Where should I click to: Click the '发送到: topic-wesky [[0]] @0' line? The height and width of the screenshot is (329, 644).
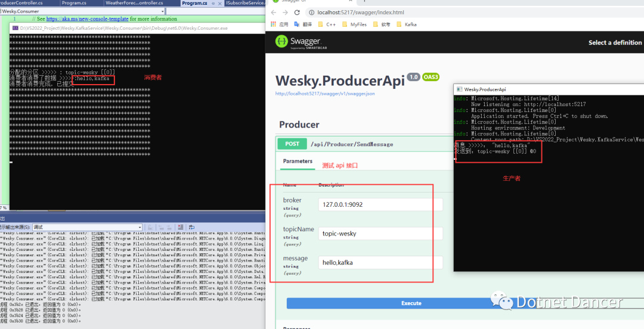click(495, 151)
